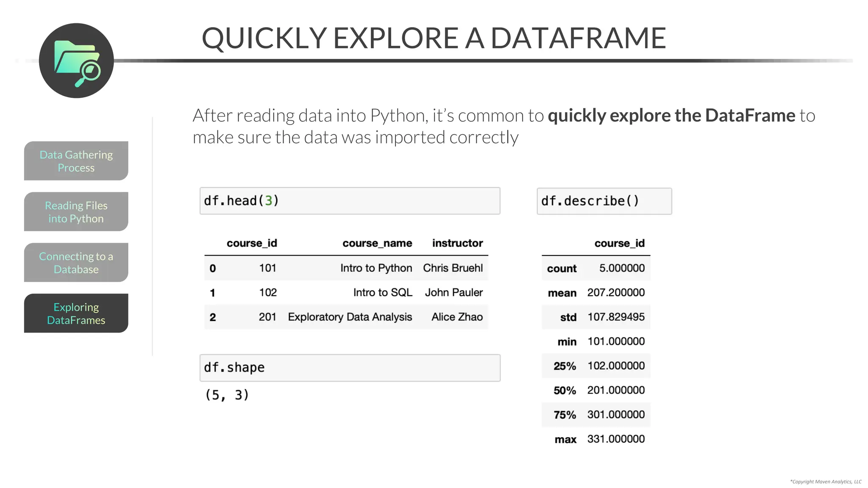868x488 pixels.
Task: Select the Exploratory Data Analysis cell
Action: [350, 317]
